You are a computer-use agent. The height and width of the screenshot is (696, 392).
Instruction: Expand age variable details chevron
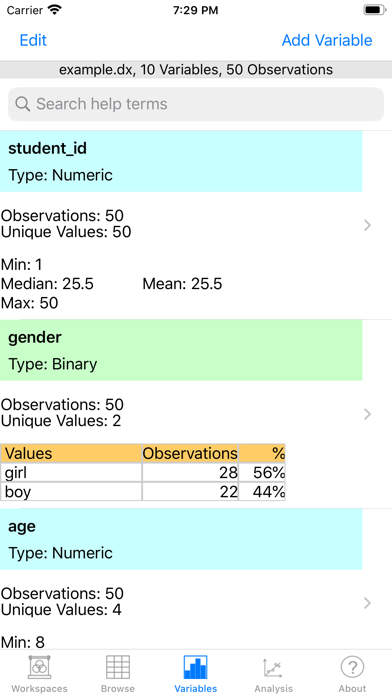tap(367, 603)
